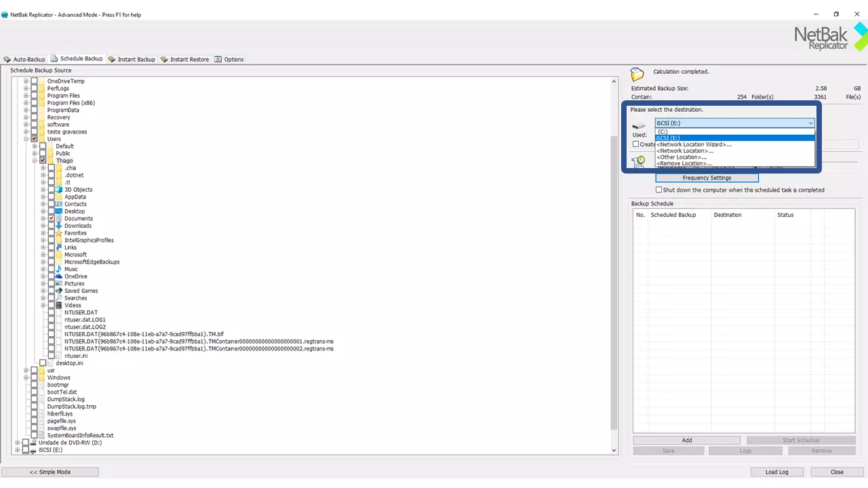The height and width of the screenshot is (488, 868).
Task: Click the Videos film icon
Action: [x=59, y=306]
